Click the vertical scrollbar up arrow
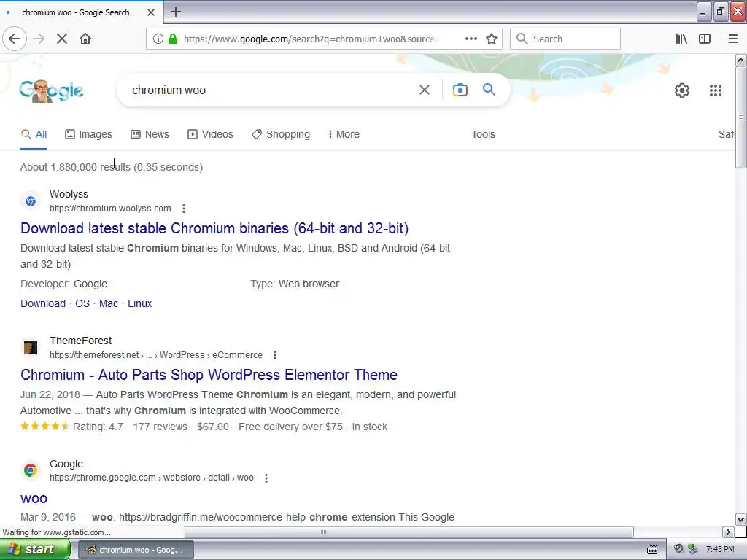747x560 pixels. (x=740, y=60)
